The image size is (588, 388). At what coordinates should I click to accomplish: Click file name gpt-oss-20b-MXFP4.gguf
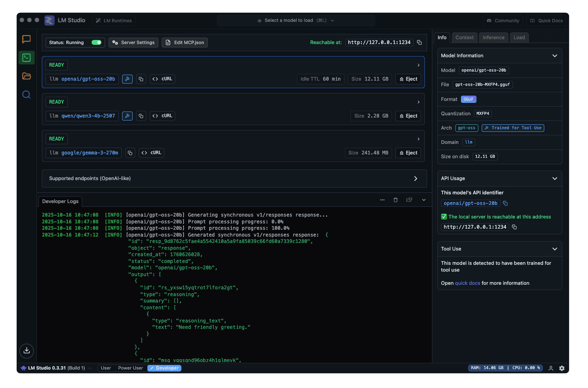coord(482,85)
